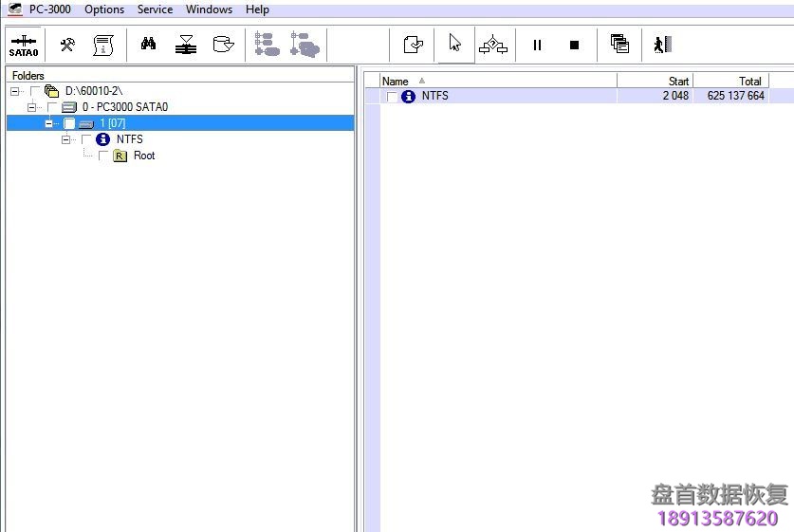Click the script scroll toolbar icon
794x532 pixels.
pos(102,45)
